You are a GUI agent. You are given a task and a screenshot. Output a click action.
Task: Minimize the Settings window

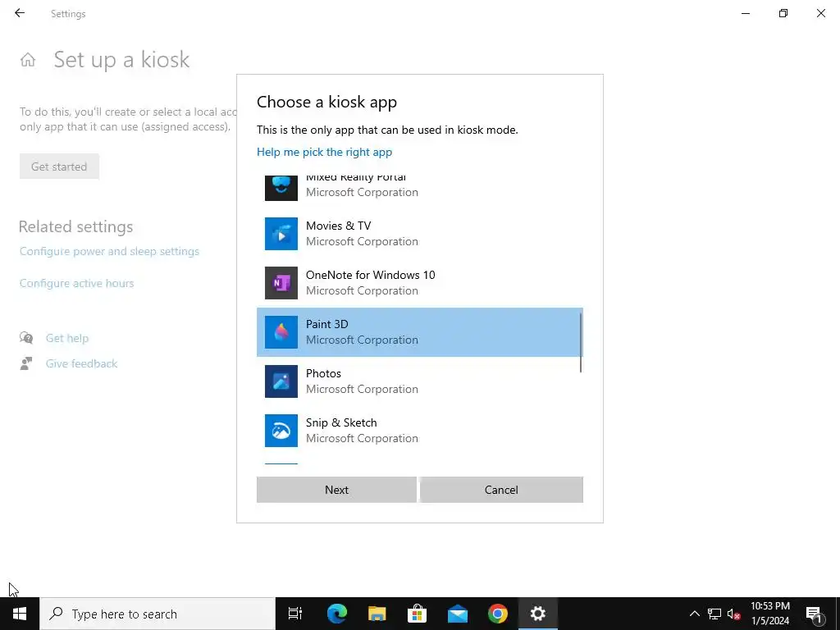[x=746, y=13]
